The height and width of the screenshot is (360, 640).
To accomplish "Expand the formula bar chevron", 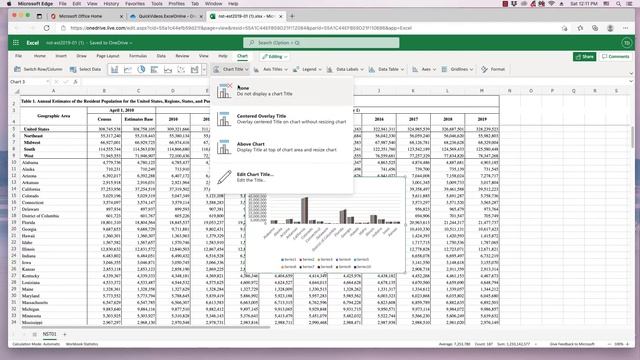I will [631, 82].
